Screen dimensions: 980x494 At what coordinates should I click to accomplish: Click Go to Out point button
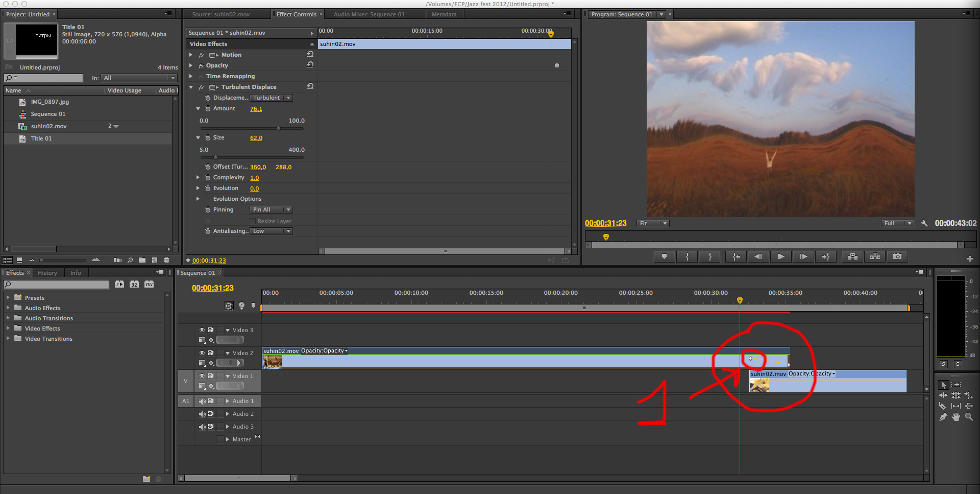coord(826,257)
